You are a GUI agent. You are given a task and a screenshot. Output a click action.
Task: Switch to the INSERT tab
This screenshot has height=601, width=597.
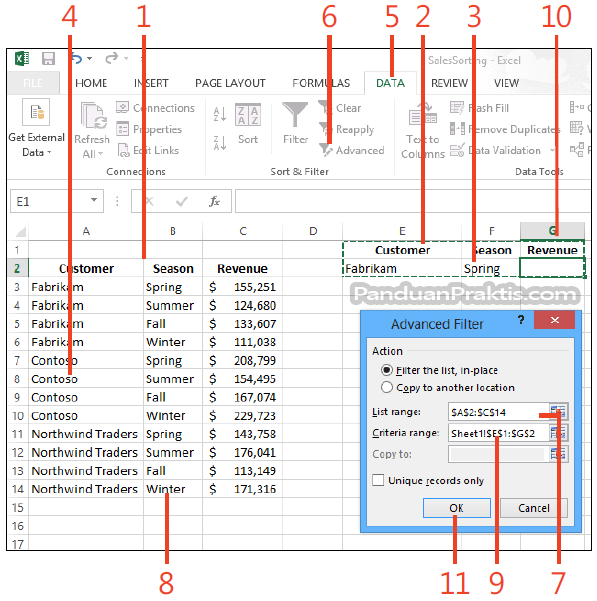(x=151, y=83)
